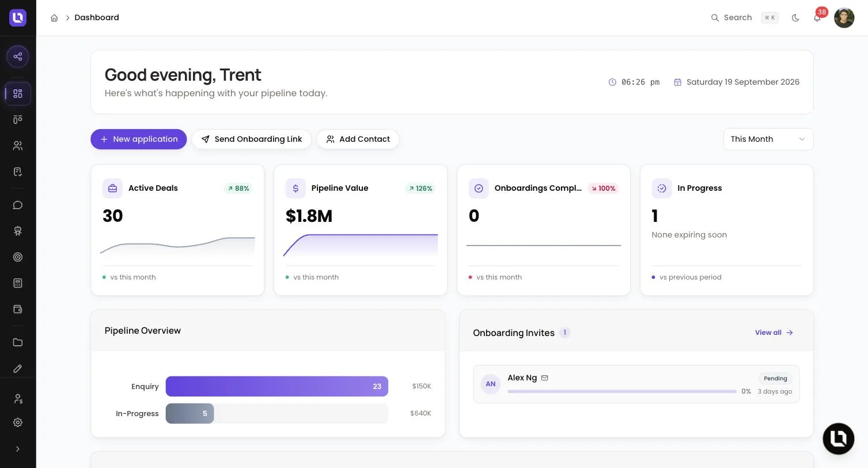Toggle dark mode with the moon icon
This screenshot has height=468, width=868.
coord(795,18)
